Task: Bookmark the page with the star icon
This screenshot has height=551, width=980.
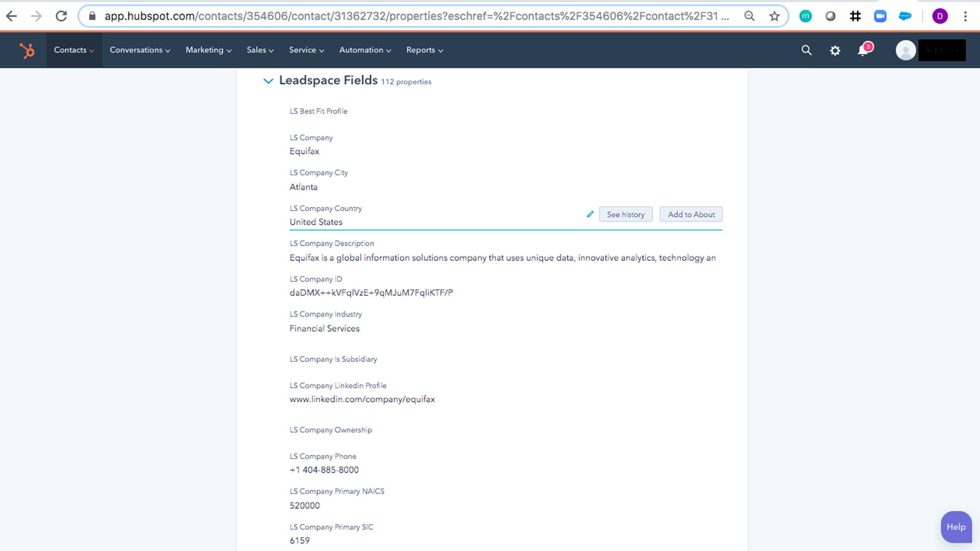Action: [774, 16]
